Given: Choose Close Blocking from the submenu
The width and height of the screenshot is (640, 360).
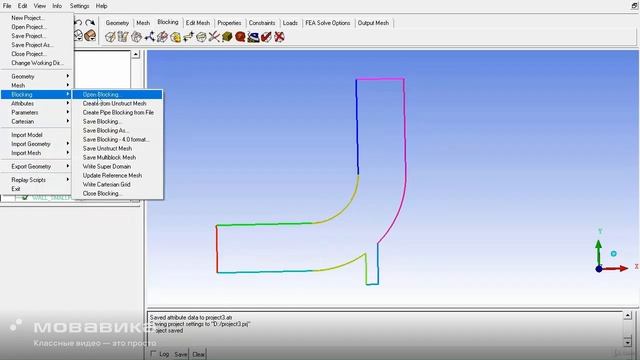Looking at the screenshot, I should pyautogui.click(x=118, y=193).
